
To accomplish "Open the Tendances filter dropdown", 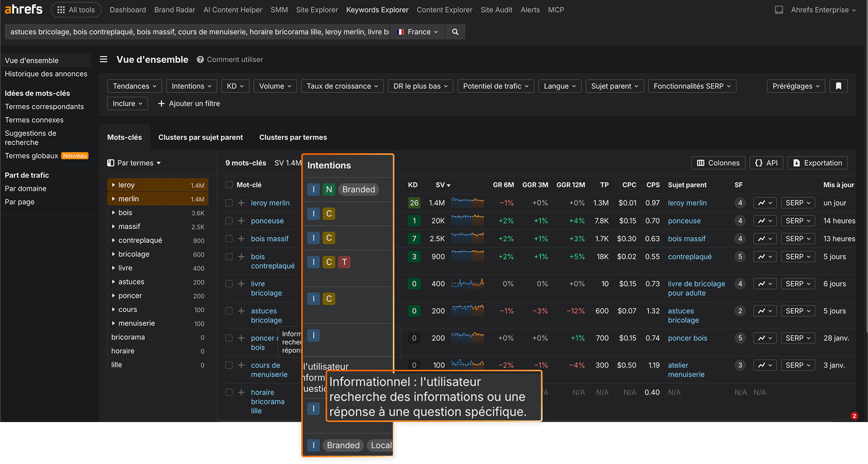I will (x=135, y=86).
